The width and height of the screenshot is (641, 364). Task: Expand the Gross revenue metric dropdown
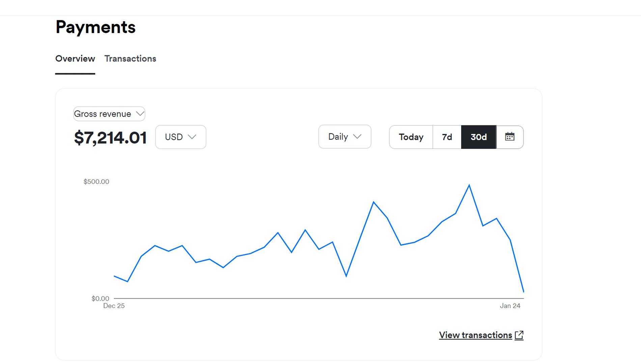(x=109, y=114)
